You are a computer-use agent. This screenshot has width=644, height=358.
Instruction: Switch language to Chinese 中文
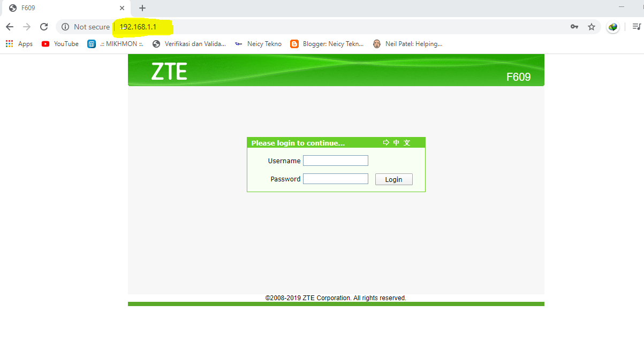coord(401,143)
